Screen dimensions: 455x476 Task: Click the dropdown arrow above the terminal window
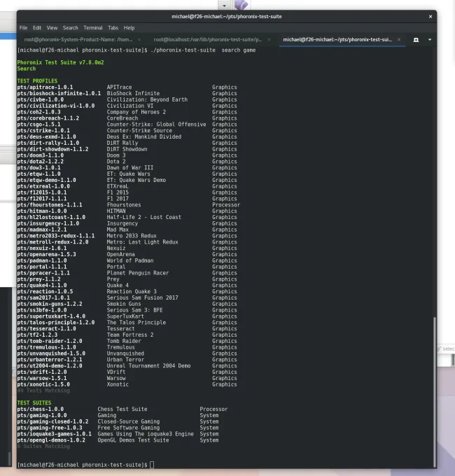pos(224,5)
